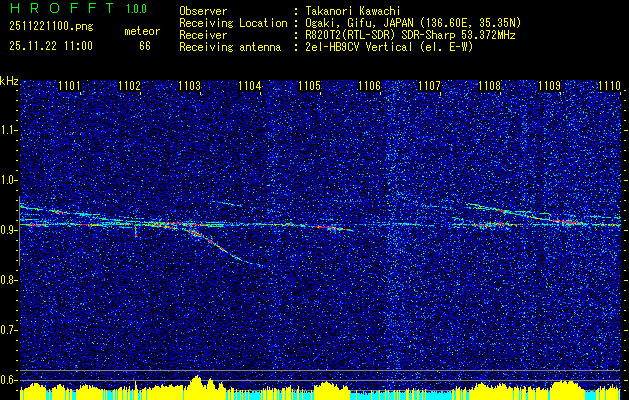Click the 'Receiver' field label

[x=203, y=35]
